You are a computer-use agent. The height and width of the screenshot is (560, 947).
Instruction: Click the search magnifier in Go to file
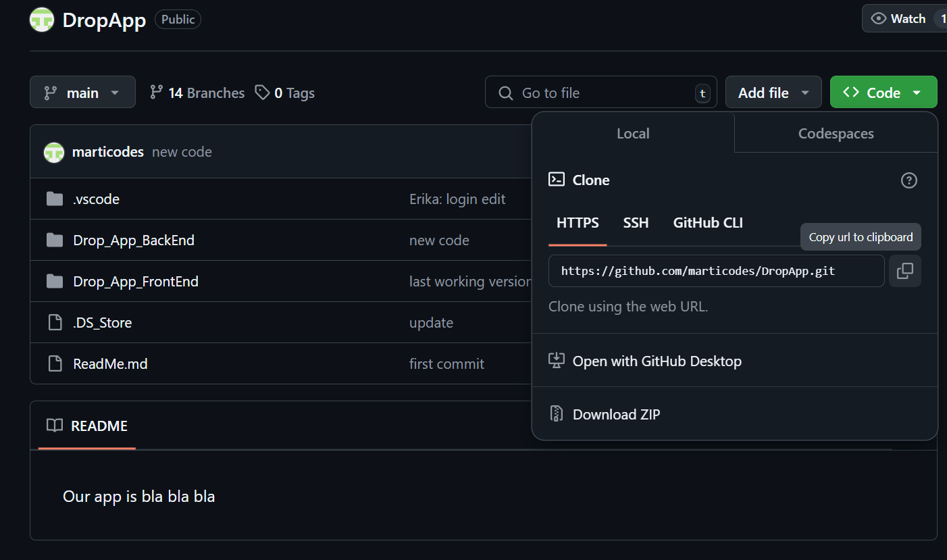click(505, 93)
